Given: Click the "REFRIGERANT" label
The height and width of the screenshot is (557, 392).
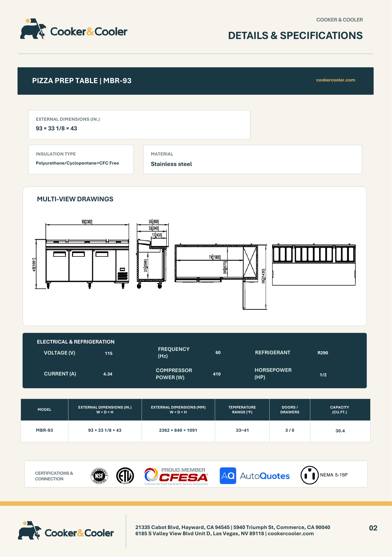Looking at the screenshot, I should 273,353.
